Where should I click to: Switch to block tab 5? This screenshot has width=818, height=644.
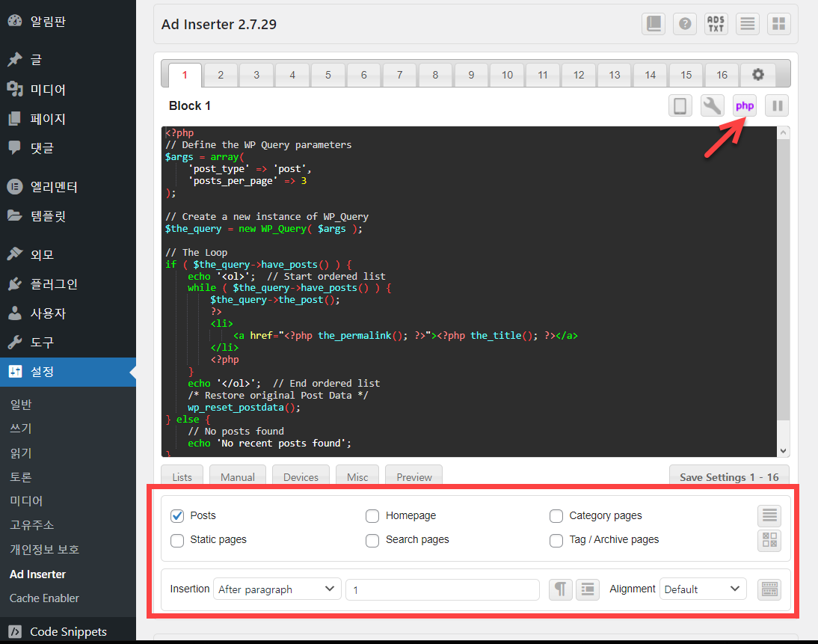tap(328, 75)
